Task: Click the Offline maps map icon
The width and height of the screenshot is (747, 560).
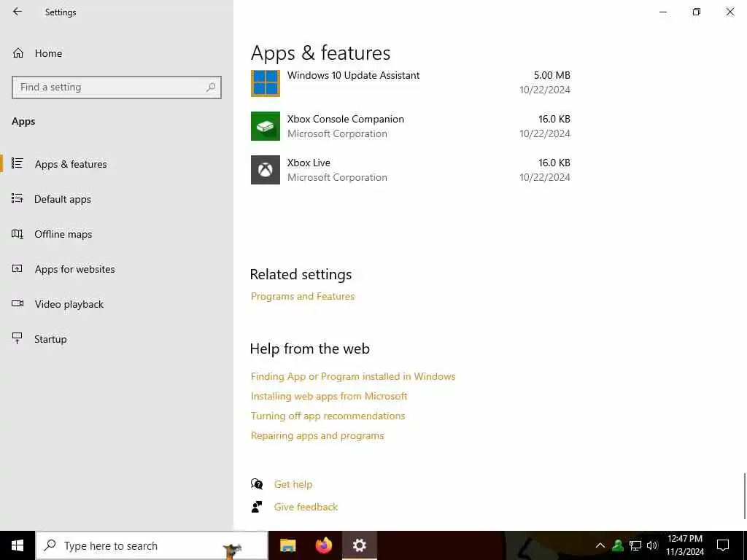Action: [18, 234]
